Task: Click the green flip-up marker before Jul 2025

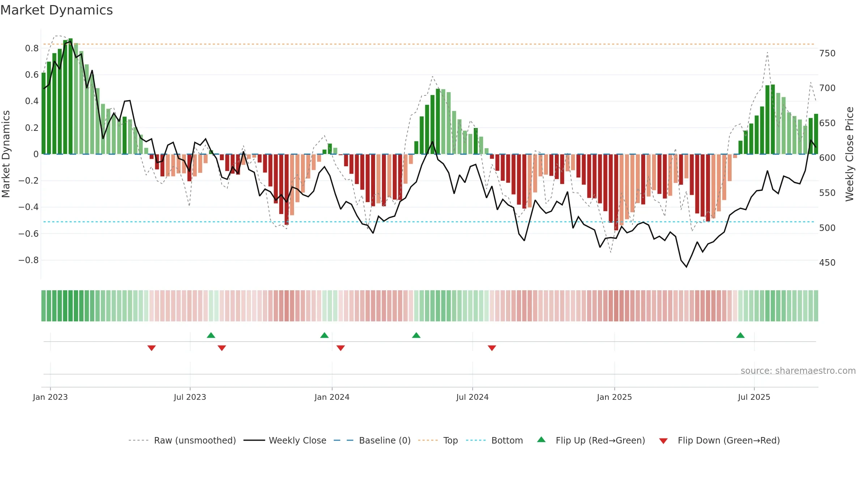Action: point(740,335)
